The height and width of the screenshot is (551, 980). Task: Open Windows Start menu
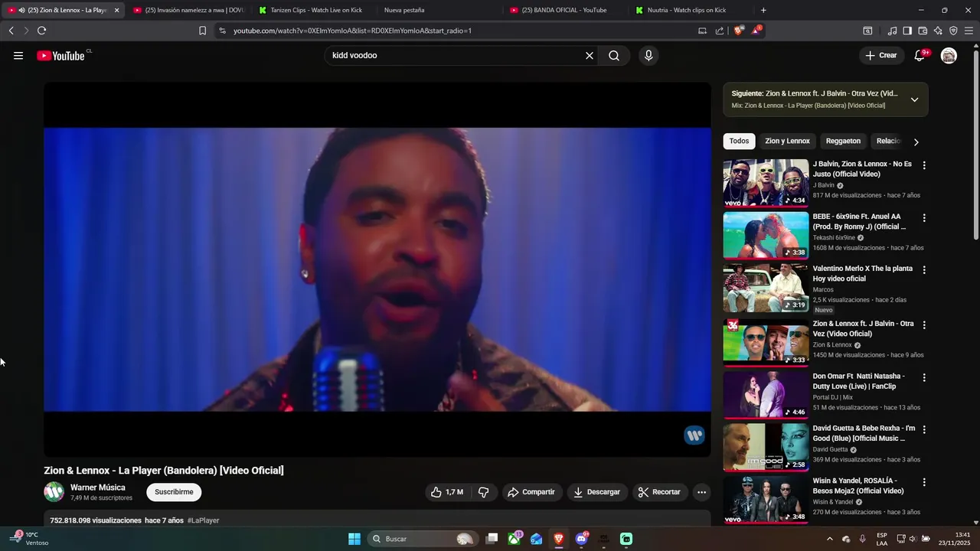(354, 539)
